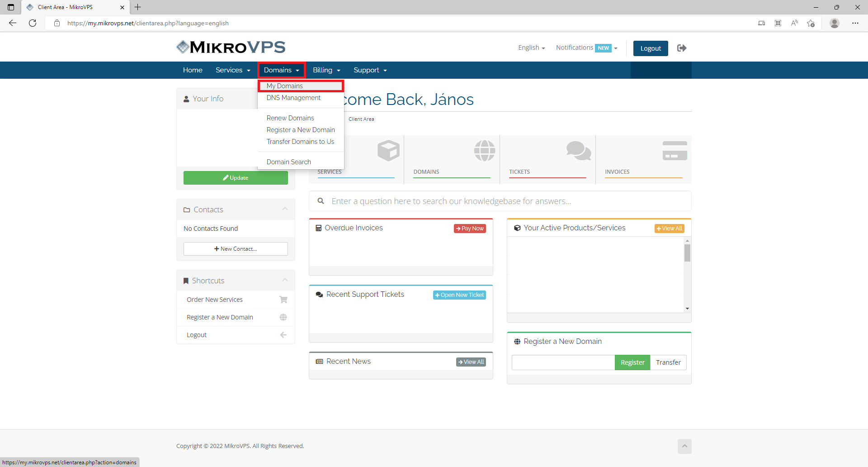Click the Logout shortcut link
The image size is (868, 467).
click(197, 335)
